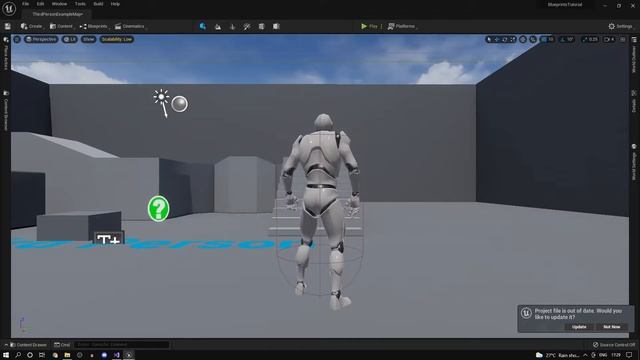The width and height of the screenshot is (640, 360).
Task: Open the weather widget in taskbar
Action: pos(558,355)
